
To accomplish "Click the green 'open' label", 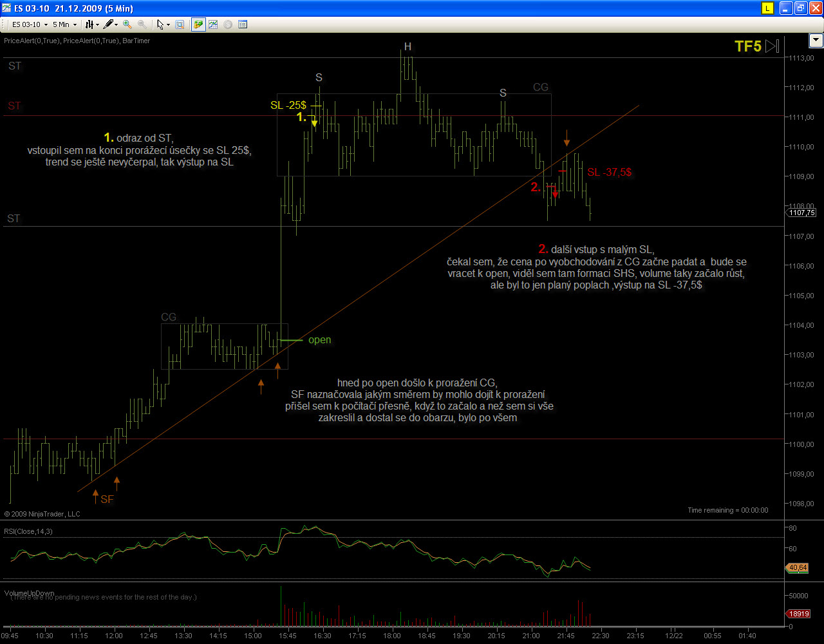I will coord(319,339).
